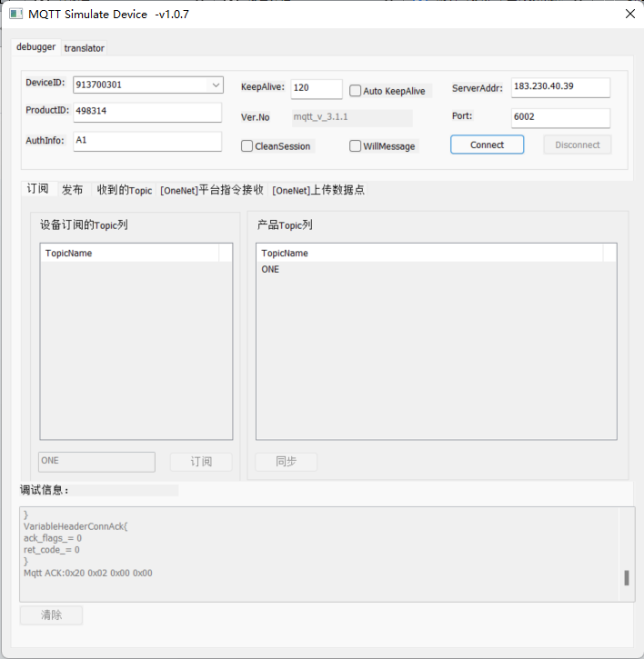The image size is (644, 659).
Task: Click the ack_flags_= 0 log line
Action: click(x=53, y=538)
